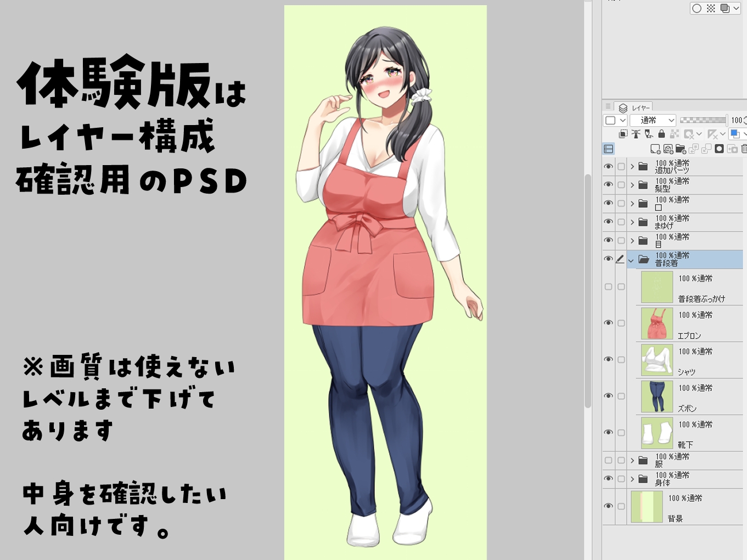Expand the 髪型 layer folder
Image resolution: width=747 pixels, height=560 pixels.
tap(632, 185)
